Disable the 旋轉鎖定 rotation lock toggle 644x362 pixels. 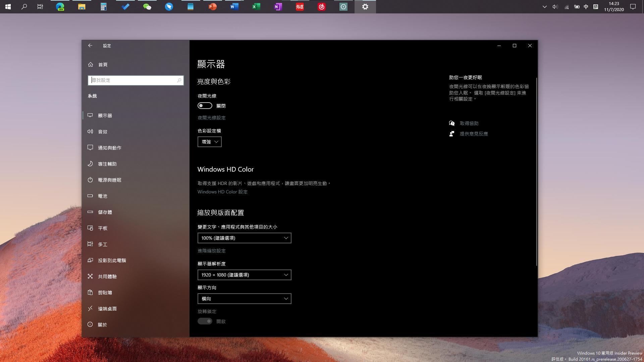click(x=205, y=321)
